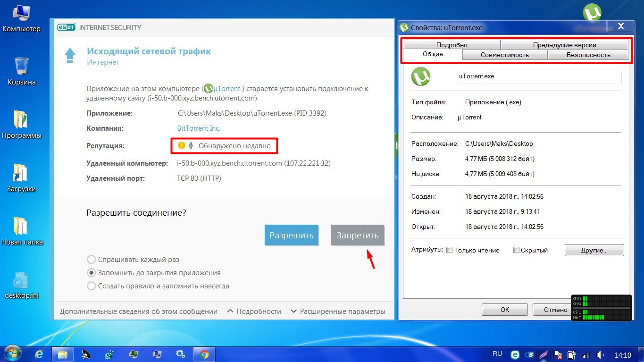Screen dimensions: 644x362
Task: Expand Расширенные параметры in ESET dialog
Action: point(338,311)
